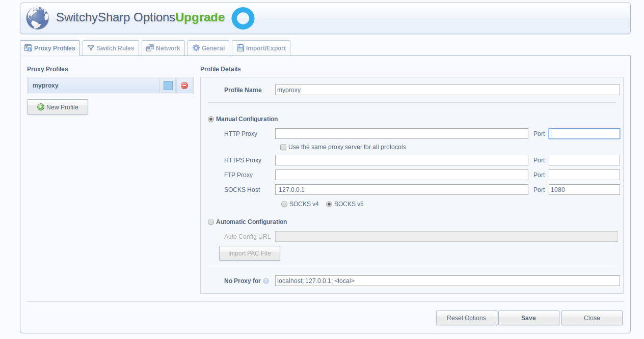Close the options page
This screenshot has width=644, height=339.
click(x=592, y=318)
